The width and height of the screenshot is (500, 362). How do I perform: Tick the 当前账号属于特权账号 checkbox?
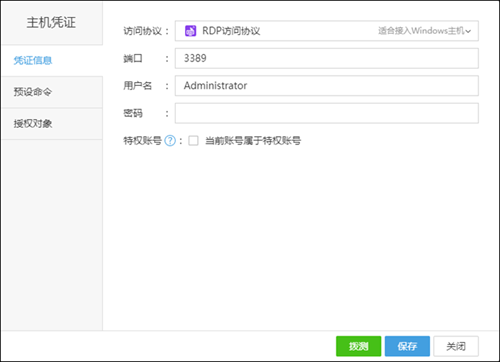[193, 141]
